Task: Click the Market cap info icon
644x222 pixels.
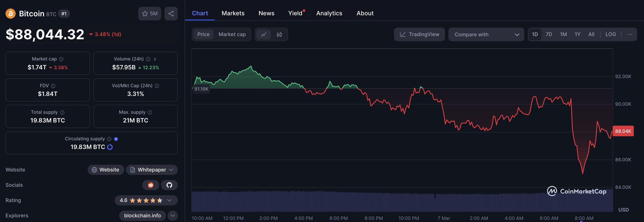Action: tap(61, 59)
